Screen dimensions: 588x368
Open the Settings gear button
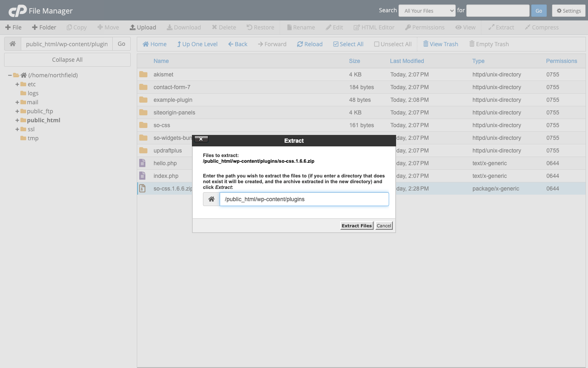(568, 11)
